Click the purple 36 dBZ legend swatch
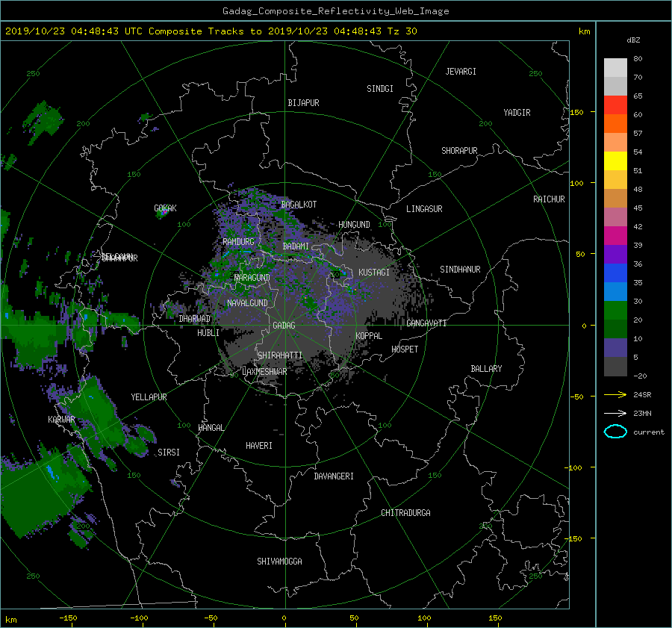 coord(615,254)
